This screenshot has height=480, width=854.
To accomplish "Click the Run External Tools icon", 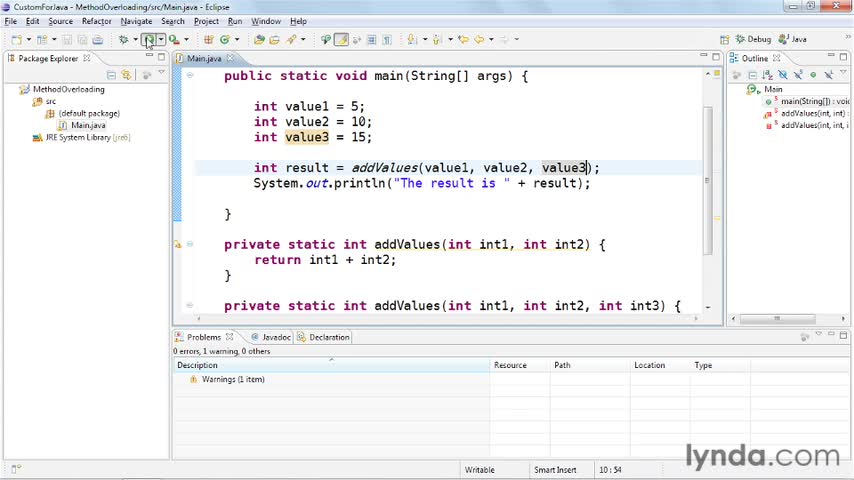I will pos(174,39).
